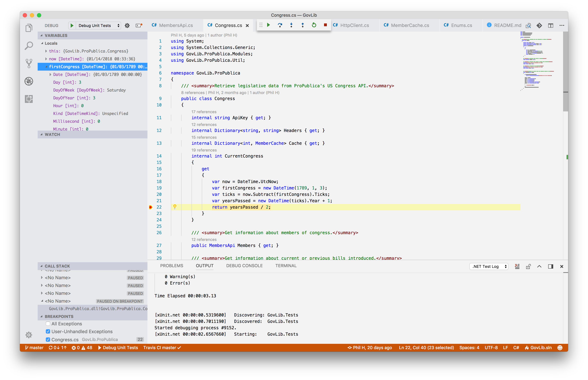Open the .NET Test Log output dropdown
Screen dimensions: 588x380
tap(489, 266)
